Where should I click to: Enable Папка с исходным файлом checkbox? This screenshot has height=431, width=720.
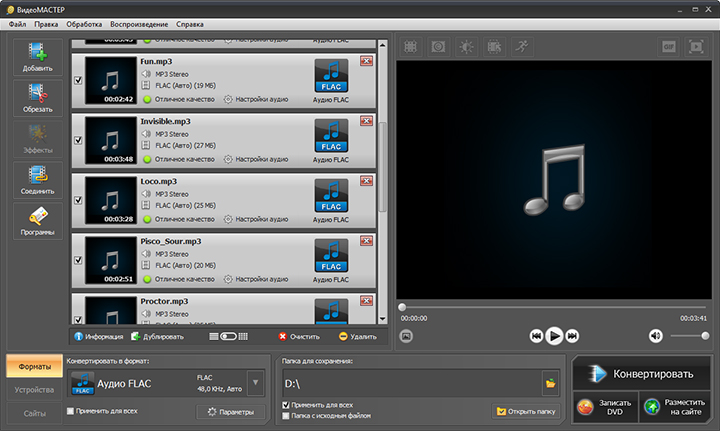(286, 416)
